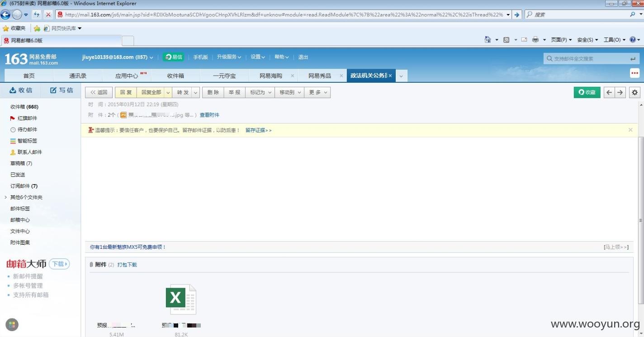The height and width of the screenshot is (337, 644).
Task: Close the 政法机关公务 mail tab
Action: 390,76
